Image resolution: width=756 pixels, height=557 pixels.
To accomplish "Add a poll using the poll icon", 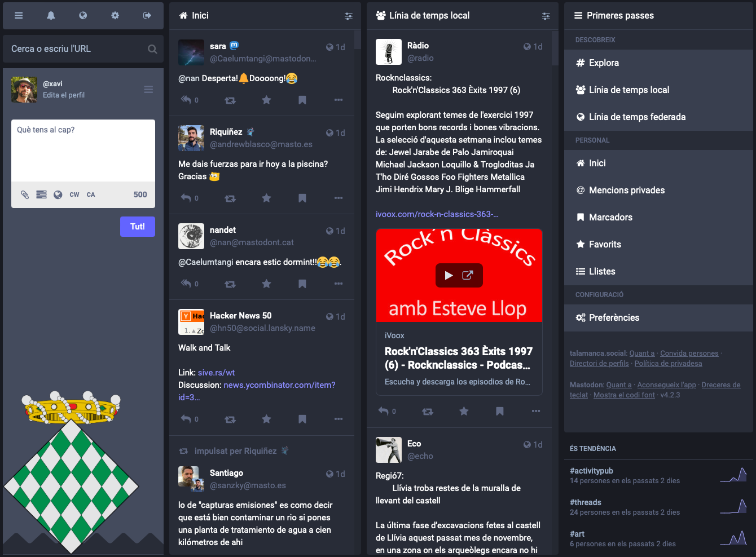I will pos(41,194).
